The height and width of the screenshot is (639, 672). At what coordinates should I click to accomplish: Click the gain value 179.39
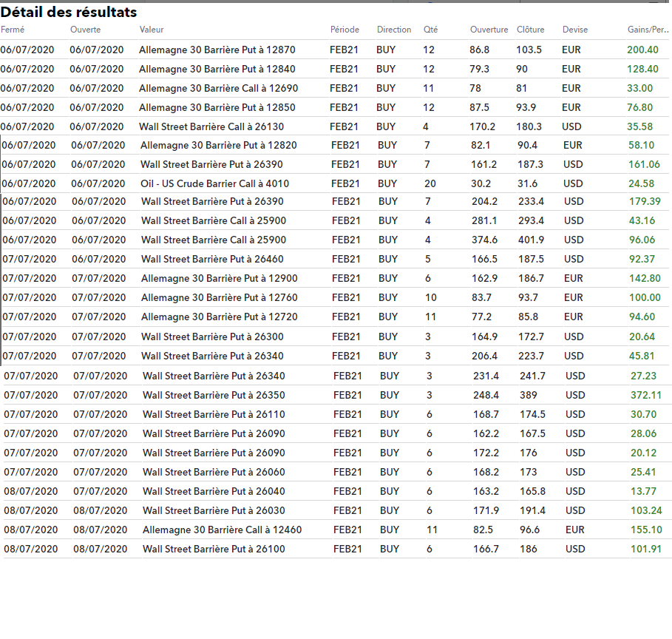(645, 202)
